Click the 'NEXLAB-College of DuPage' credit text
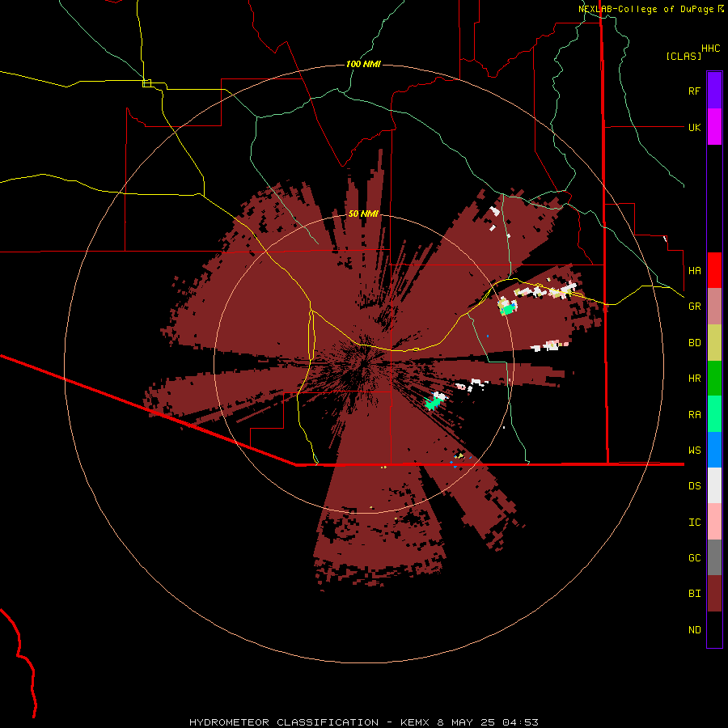Screen dimensions: 728x728 pos(645,9)
